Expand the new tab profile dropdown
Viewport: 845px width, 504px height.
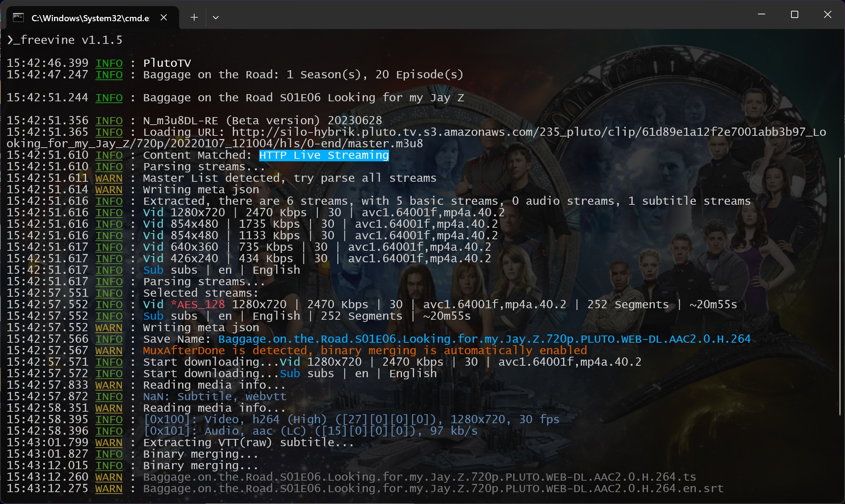(216, 17)
